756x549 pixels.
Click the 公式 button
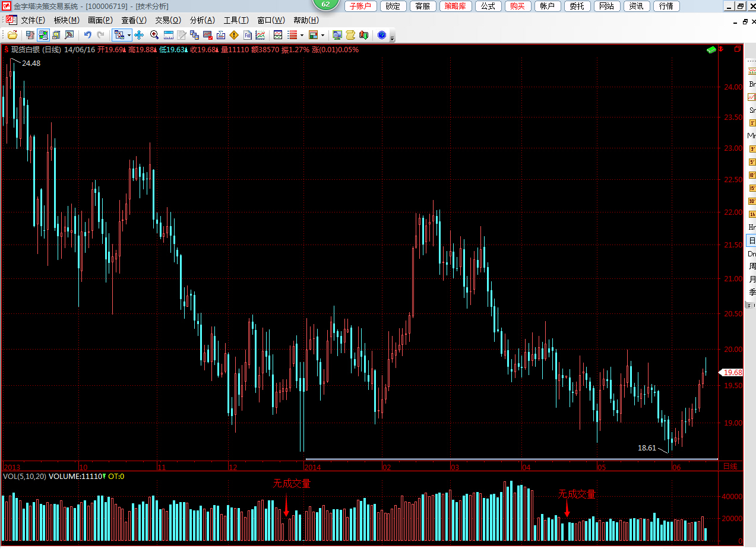tap(488, 6)
